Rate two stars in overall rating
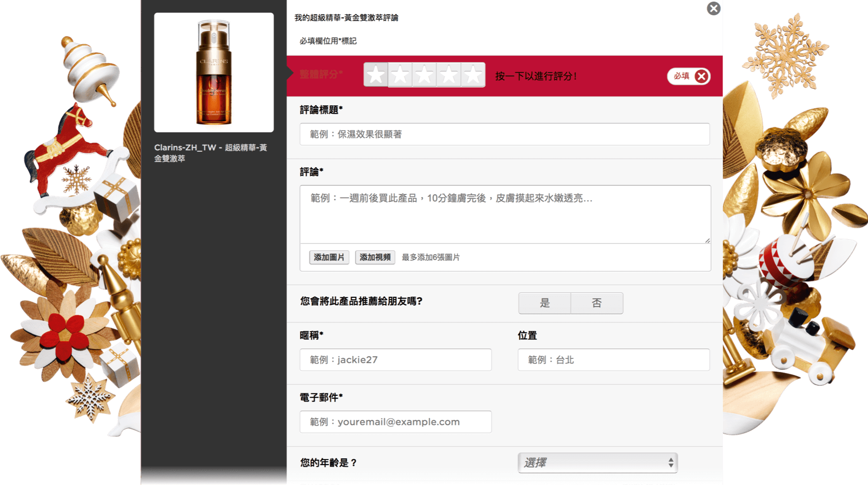This screenshot has width=868, height=485. (x=400, y=75)
